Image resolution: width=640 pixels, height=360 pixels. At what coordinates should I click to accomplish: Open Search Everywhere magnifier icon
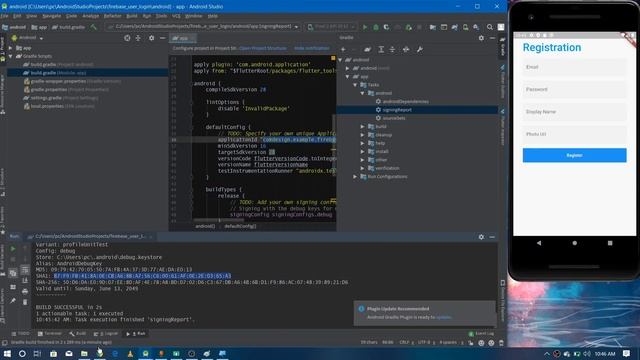489,27
